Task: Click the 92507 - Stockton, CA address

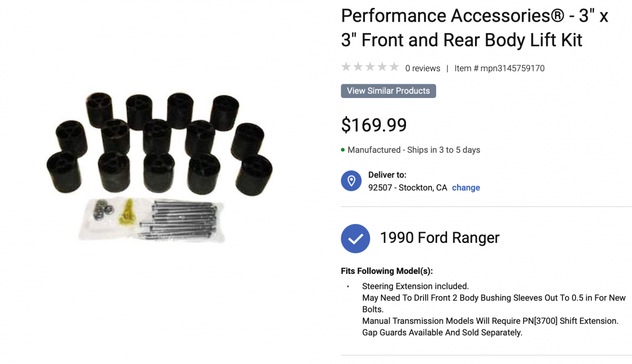Action: coord(408,188)
